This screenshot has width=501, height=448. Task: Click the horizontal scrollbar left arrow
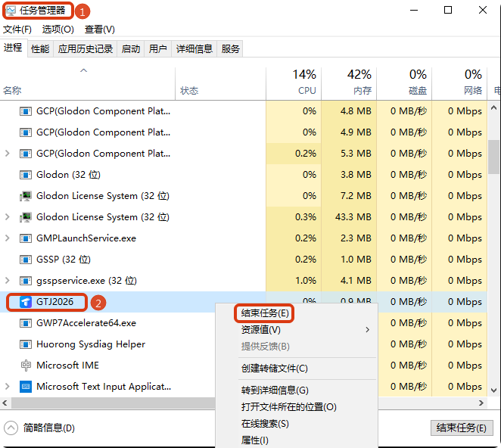5,403
